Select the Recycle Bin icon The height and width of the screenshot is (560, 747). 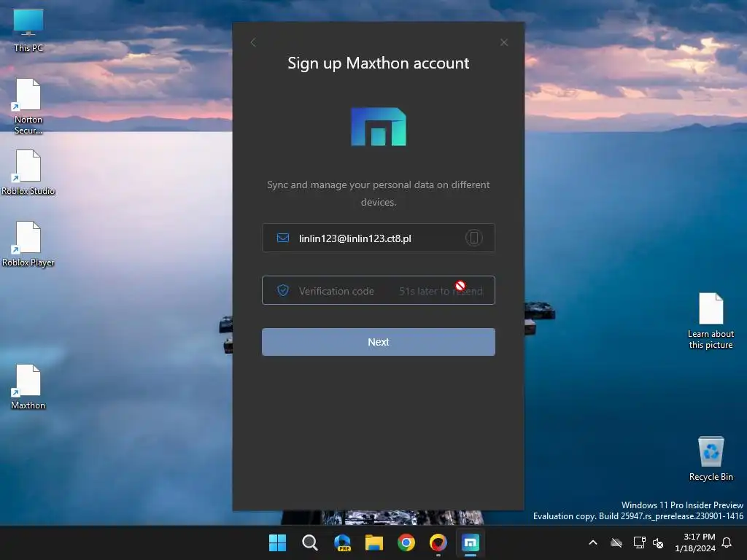pos(711,459)
